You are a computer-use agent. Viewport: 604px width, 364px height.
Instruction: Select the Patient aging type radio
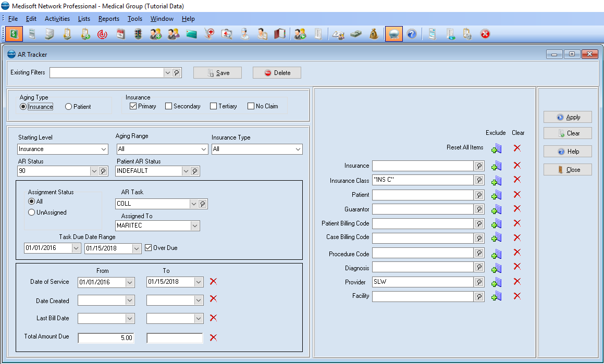pos(69,107)
